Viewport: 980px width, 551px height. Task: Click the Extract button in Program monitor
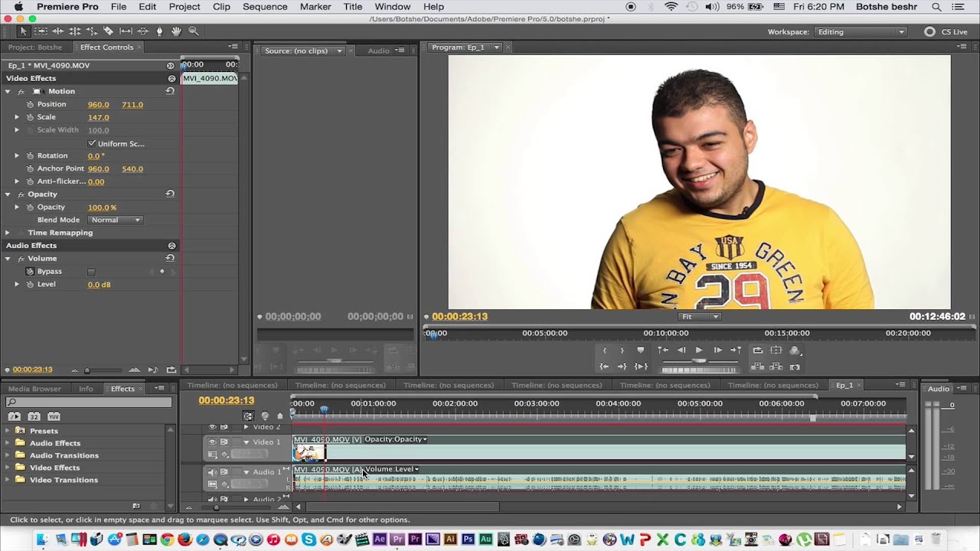pos(776,367)
